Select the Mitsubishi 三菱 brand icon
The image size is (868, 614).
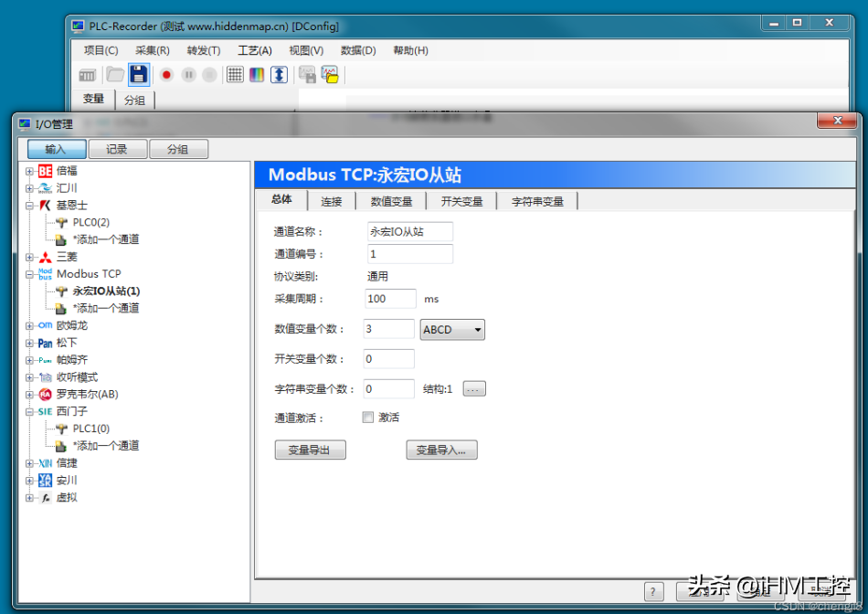click(46, 257)
